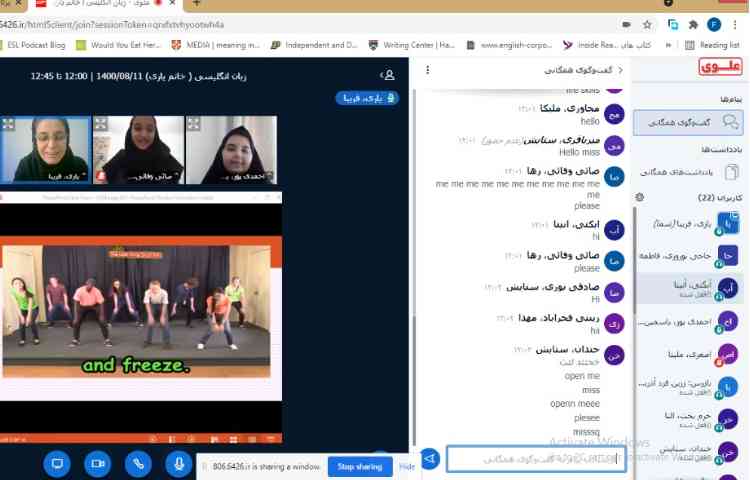Click the send chat message arrow
This screenshot has height=480, width=750.
click(x=430, y=459)
